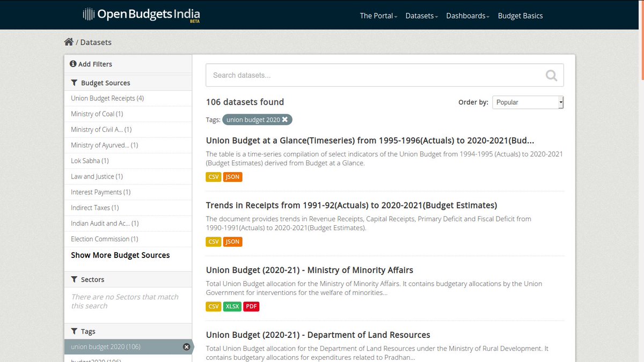644x362 pixels.
Task: Open Ministry of Minority Affairs dataset
Action: click(310, 270)
